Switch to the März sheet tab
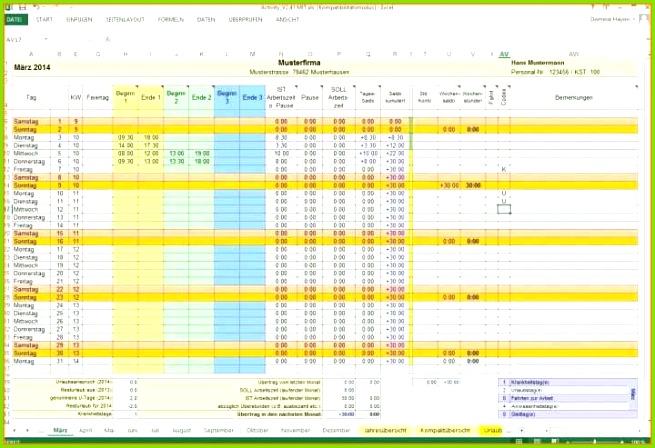This screenshot has width=655, height=448. 60,430
